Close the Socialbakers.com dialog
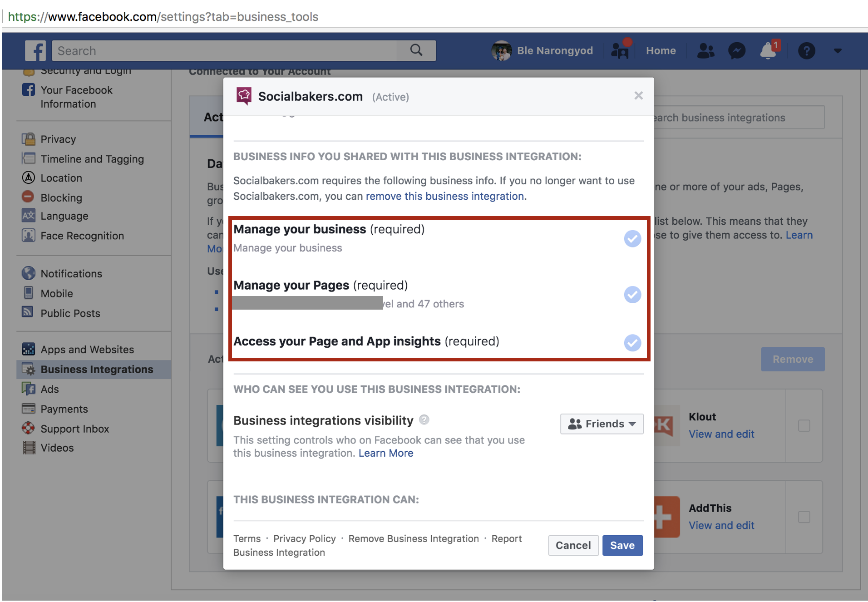The image size is (868, 602). point(638,95)
